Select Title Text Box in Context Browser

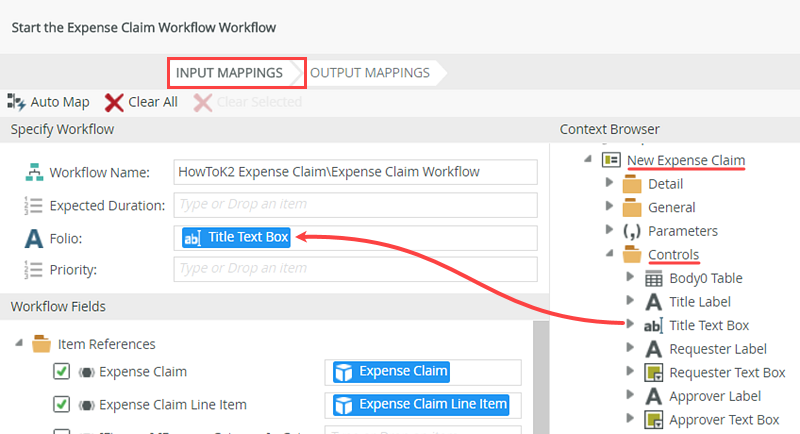709,325
